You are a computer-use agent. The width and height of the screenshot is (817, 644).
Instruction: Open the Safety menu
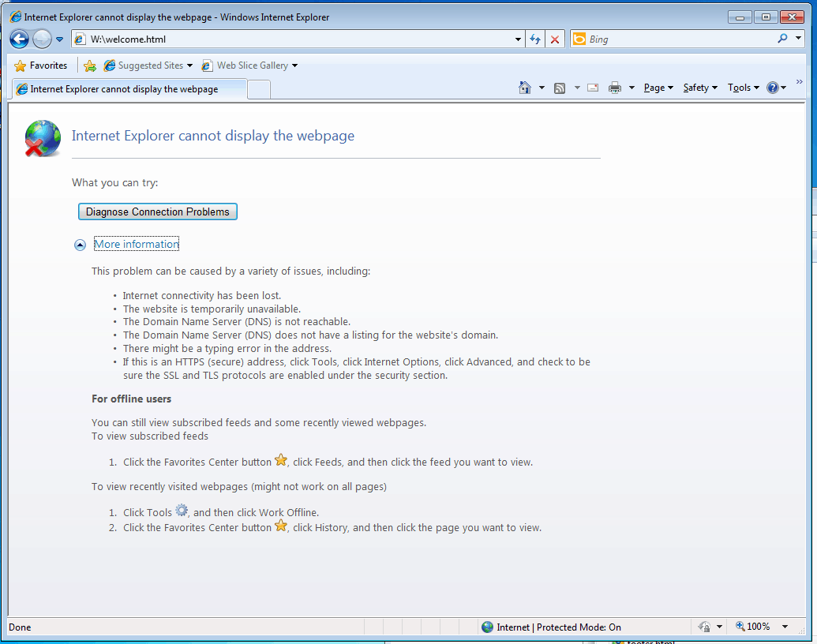pyautogui.click(x=699, y=88)
